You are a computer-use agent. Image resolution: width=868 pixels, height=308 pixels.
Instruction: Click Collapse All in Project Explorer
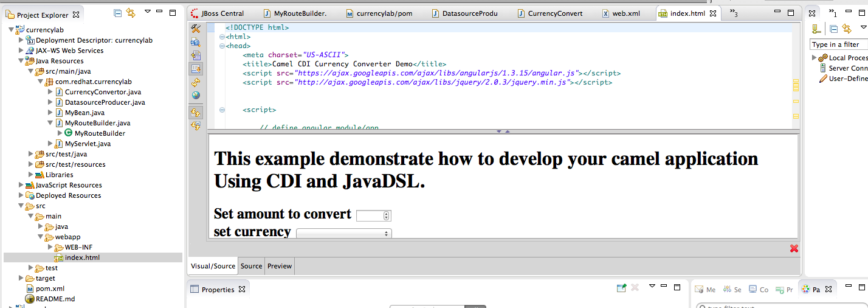[x=118, y=13]
